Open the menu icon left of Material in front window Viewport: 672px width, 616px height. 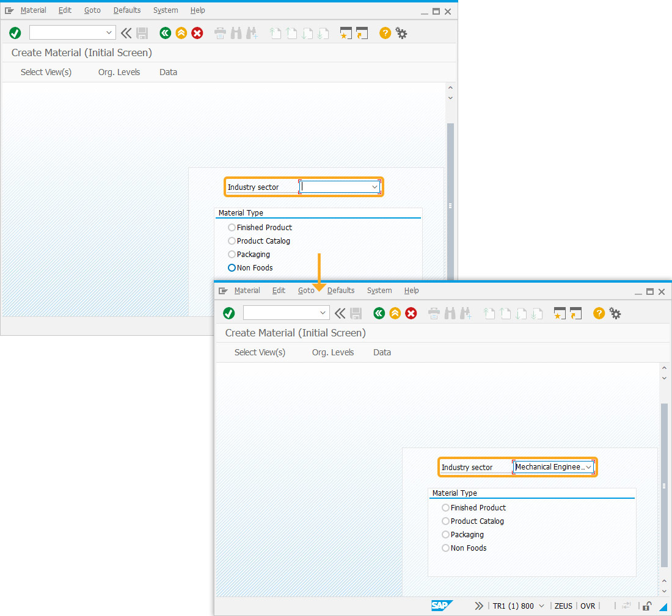coord(223,291)
